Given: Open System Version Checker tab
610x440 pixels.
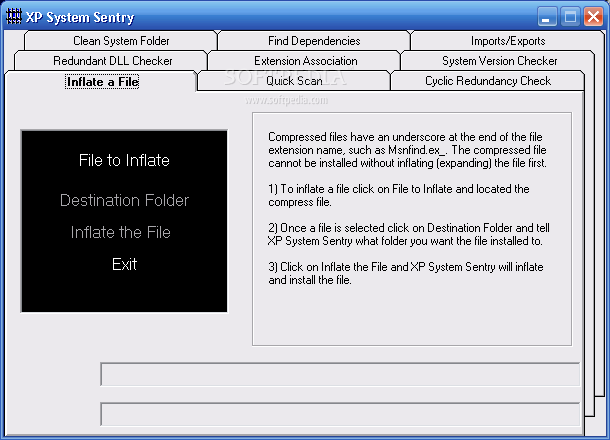Looking at the screenshot, I should click(499, 61).
